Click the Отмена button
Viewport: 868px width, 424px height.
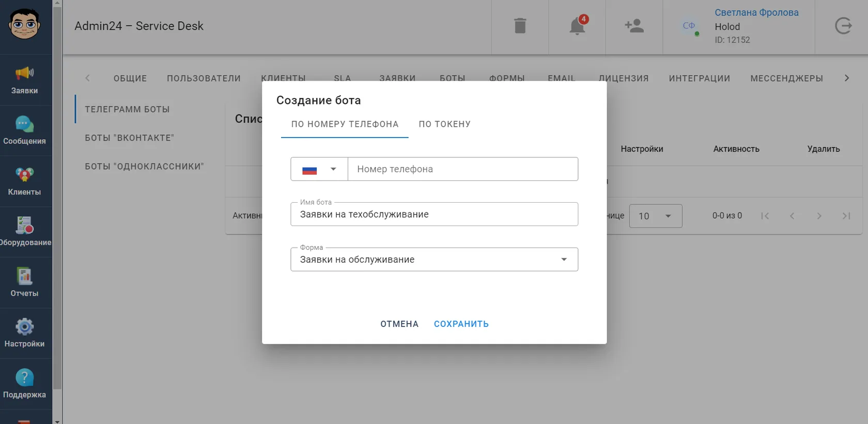[x=399, y=324]
